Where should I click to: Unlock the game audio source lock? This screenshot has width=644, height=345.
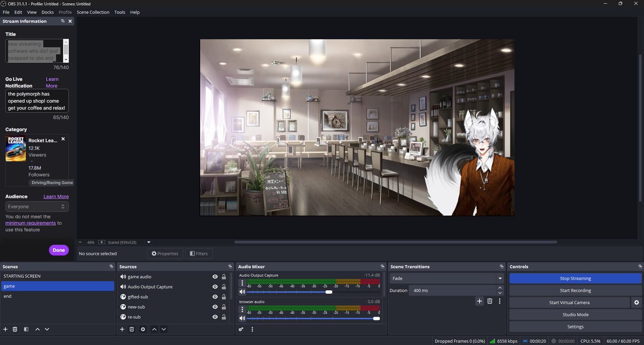tap(223, 277)
